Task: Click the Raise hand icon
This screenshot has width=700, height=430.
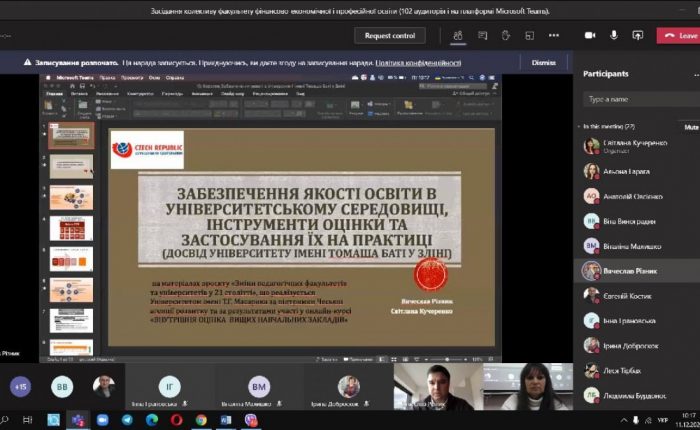Action: pos(506,35)
